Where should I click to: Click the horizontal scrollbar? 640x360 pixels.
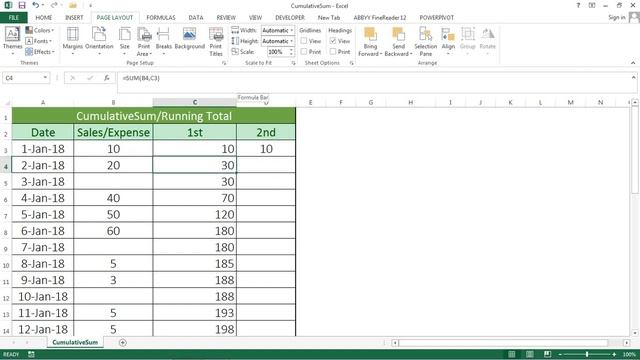503,343
